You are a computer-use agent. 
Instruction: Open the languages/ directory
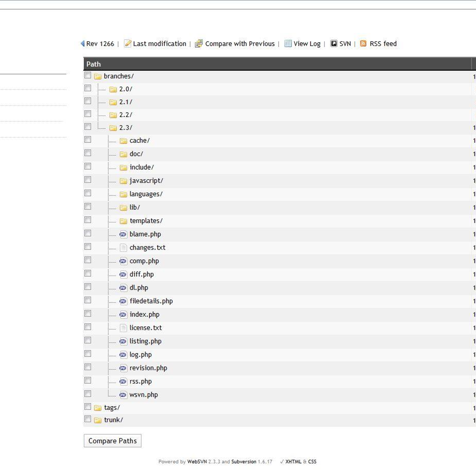(x=146, y=194)
